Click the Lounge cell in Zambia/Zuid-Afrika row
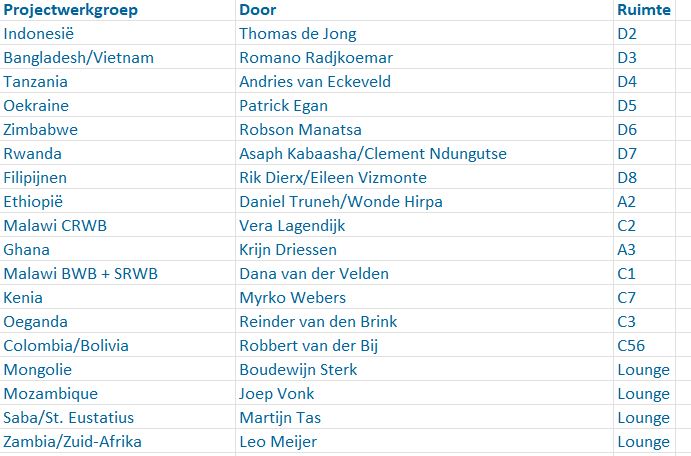Viewport: 691px width, 456px height. click(x=643, y=442)
